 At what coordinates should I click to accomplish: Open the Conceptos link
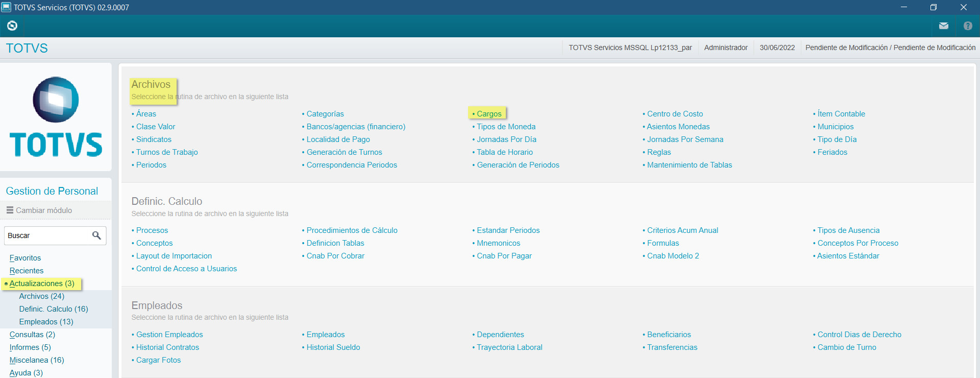pos(154,243)
